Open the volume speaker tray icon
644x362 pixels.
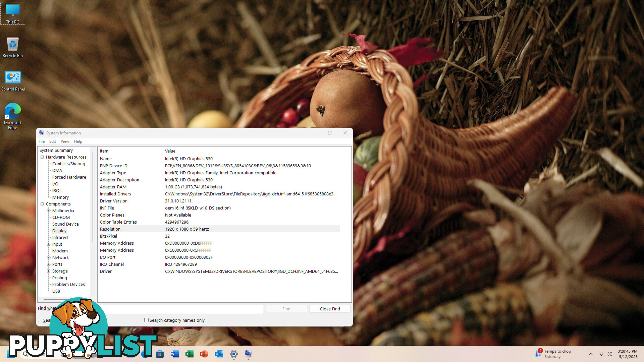609,354
